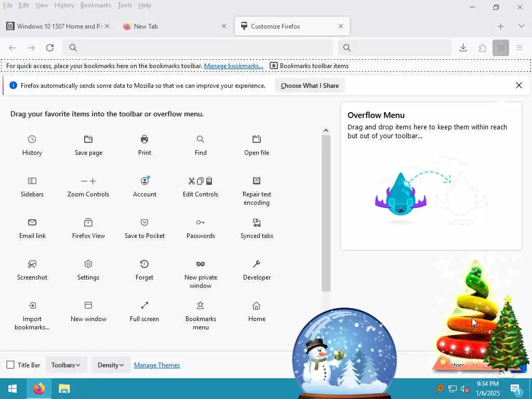Open the Tools menu
The image size is (532, 399).
(x=125, y=5)
